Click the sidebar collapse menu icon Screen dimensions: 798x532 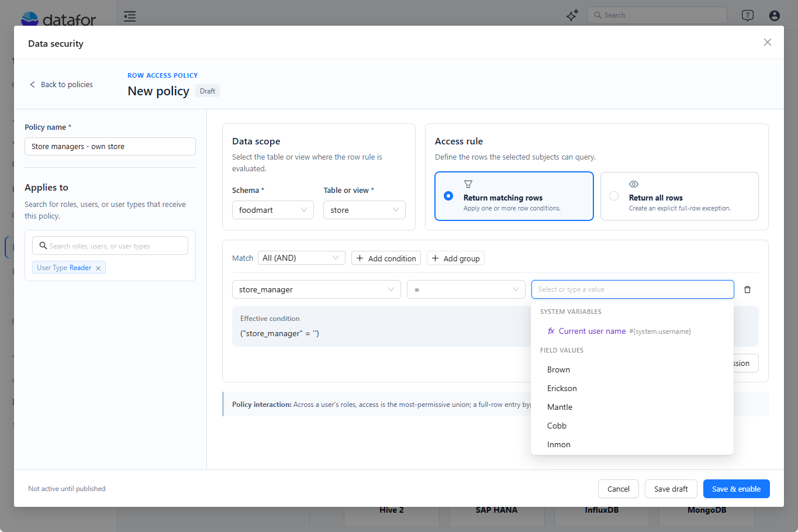130,16
